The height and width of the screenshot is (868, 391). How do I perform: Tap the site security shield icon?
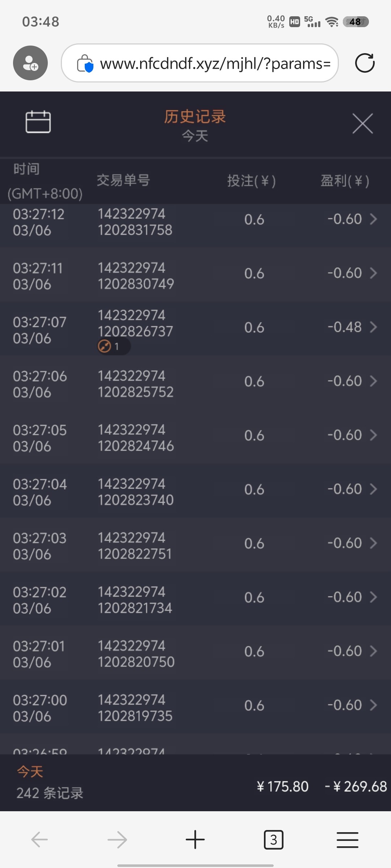(85, 64)
